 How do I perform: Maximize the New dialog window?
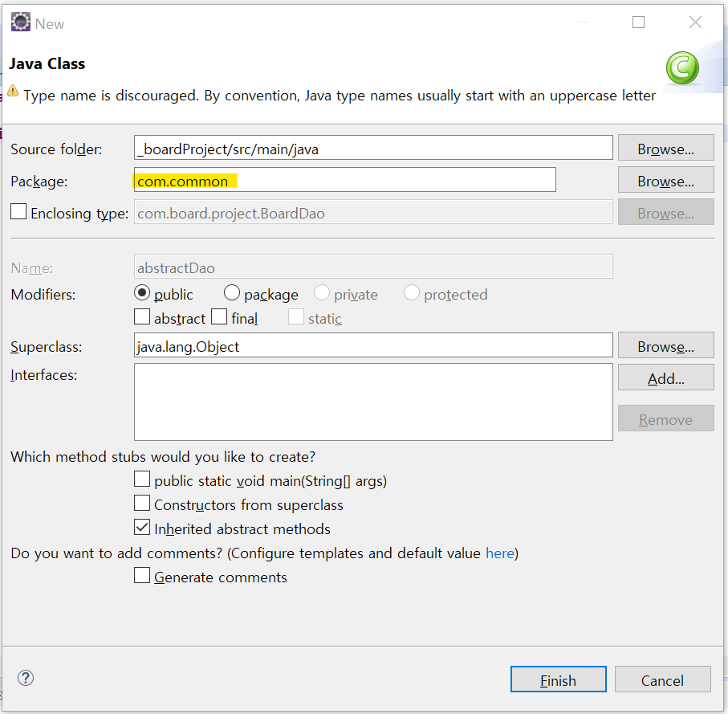coord(638,22)
